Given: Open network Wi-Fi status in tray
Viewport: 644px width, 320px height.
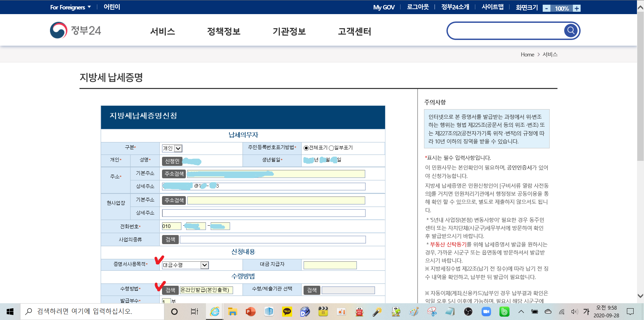Looking at the screenshot, I should 562,312.
